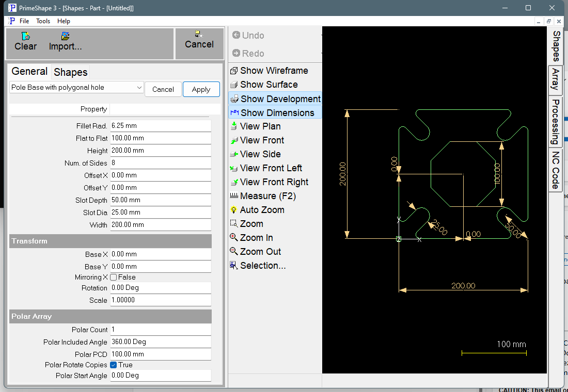
Task: Toggle Show Dimensions option
Action: (x=275, y=112)
